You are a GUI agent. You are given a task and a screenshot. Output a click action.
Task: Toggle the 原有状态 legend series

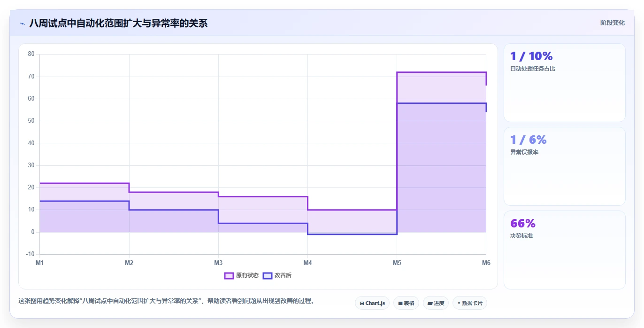tap(241, 275)
